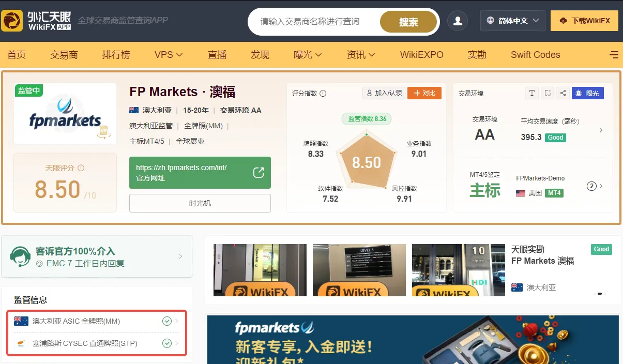
Task: Go to 首页 home tab
Action: tap(17, 55)
